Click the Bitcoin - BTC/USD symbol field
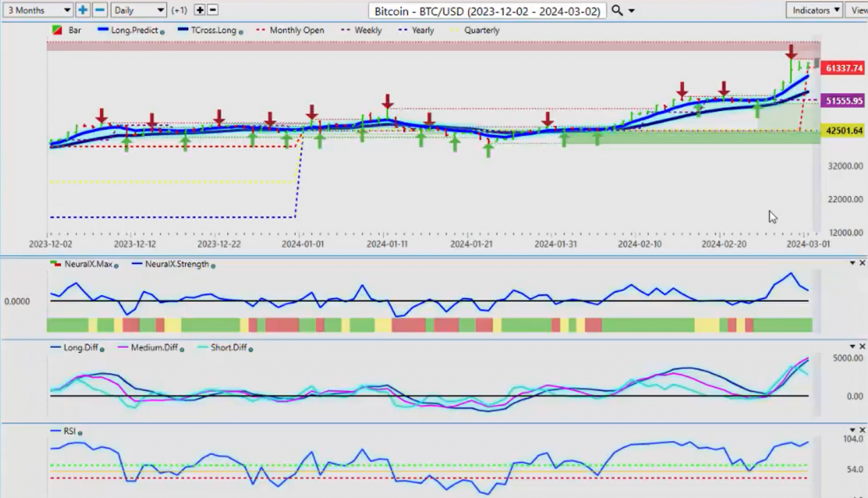Screen dimensions: 868x498 pyautogui.click(x=487, y=11)
